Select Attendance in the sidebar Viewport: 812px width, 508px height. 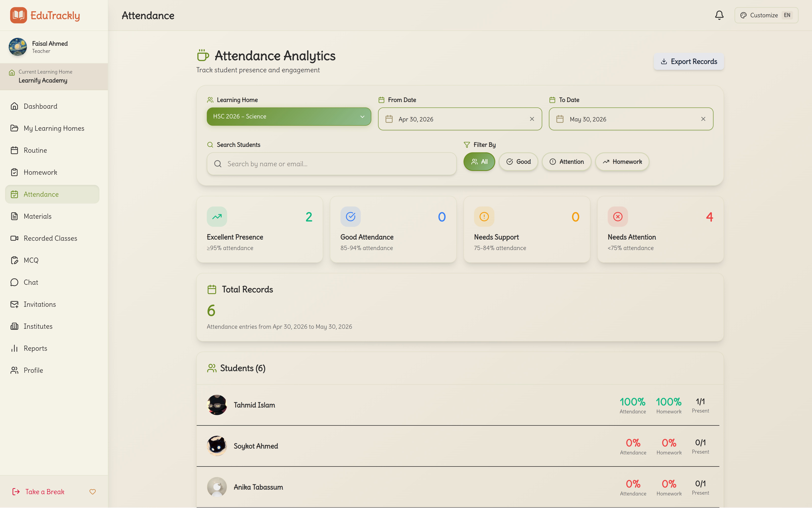pos(52,194)
